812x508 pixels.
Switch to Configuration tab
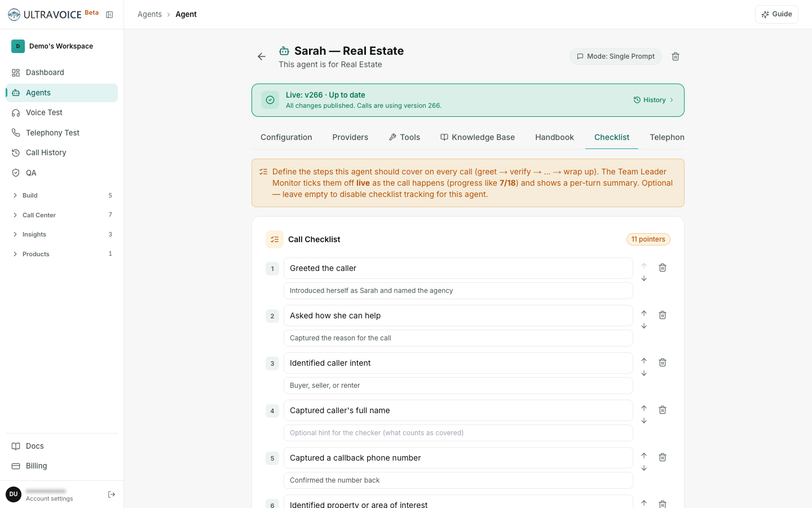tap(286, 137)
